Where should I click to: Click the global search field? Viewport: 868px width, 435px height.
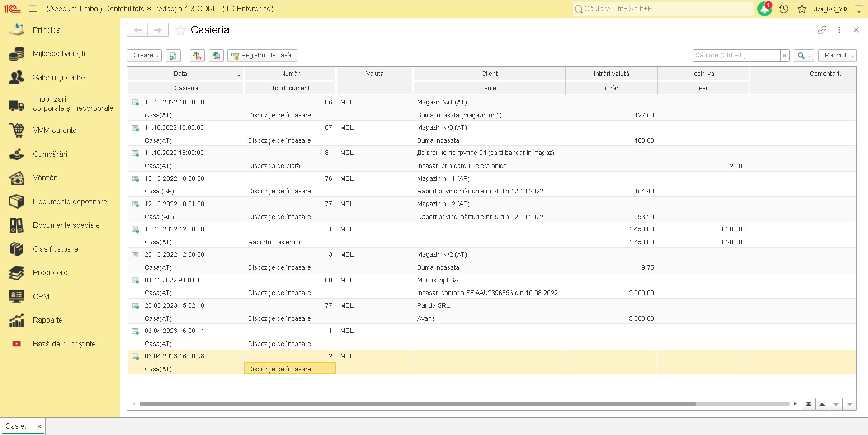point(663,9)
